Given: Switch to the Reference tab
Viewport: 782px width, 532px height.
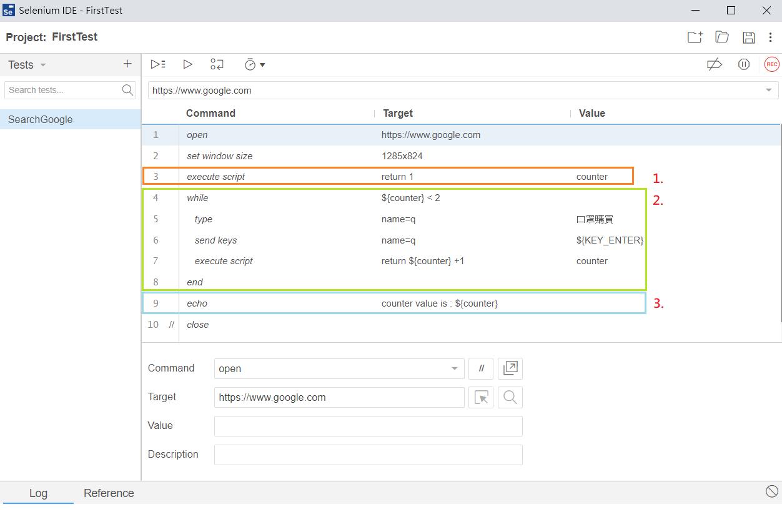Looking at the screenshot, I should (x=109, y=493).
